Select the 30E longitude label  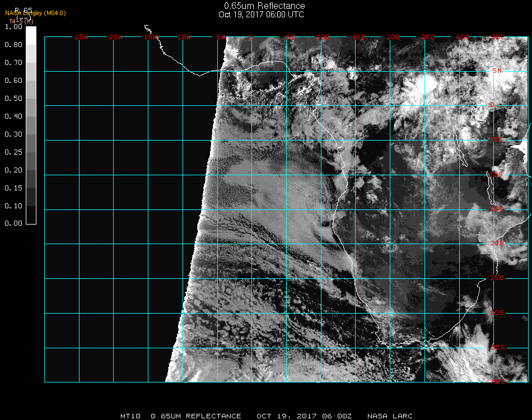click(463, 37)
